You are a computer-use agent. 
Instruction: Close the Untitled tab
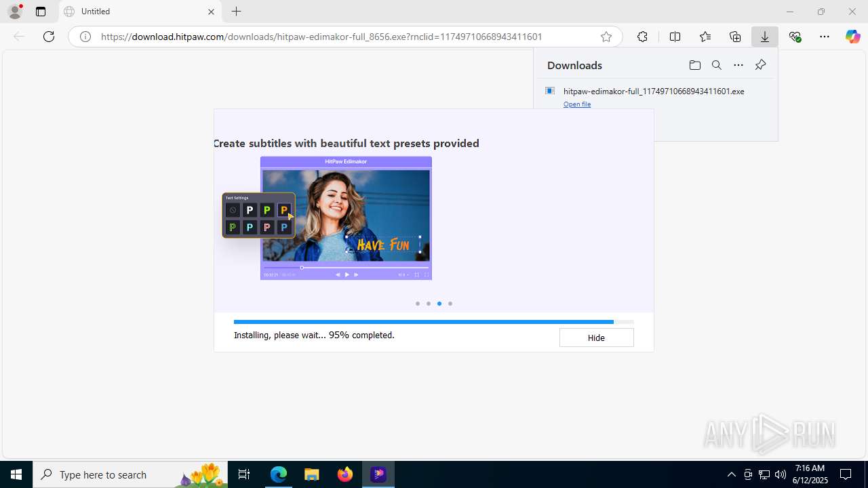pyautogui.click(x=211, y=12)
